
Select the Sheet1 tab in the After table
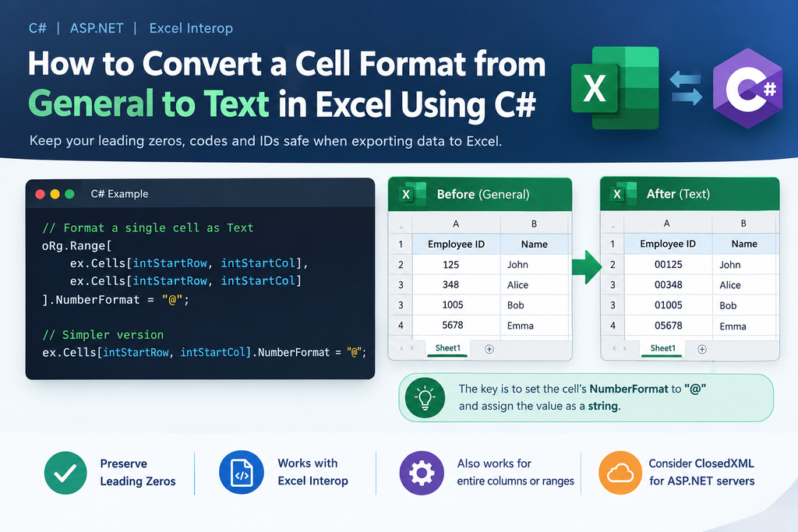(662, 348)
